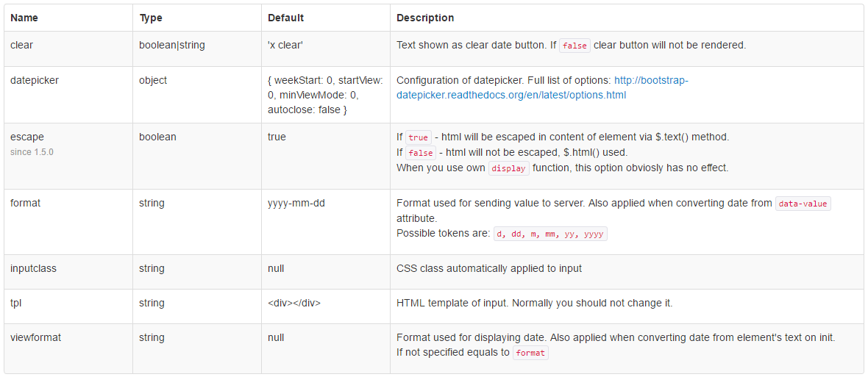Click the Description column header
868x377 pixels.
coord(425,18)
